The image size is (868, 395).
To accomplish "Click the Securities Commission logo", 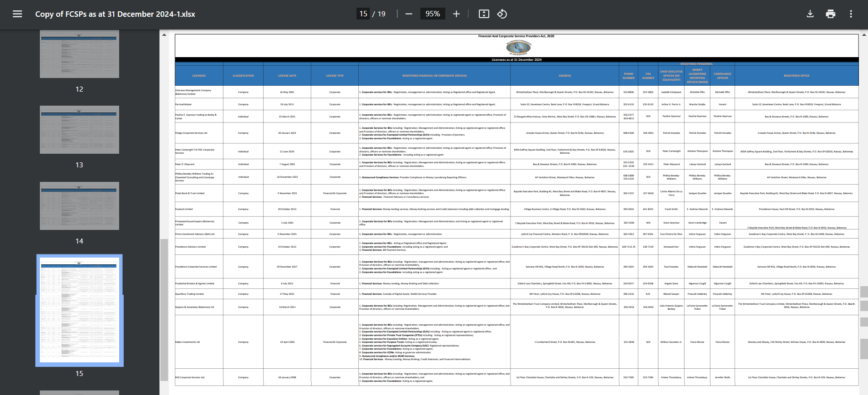I will click(518, 47).
